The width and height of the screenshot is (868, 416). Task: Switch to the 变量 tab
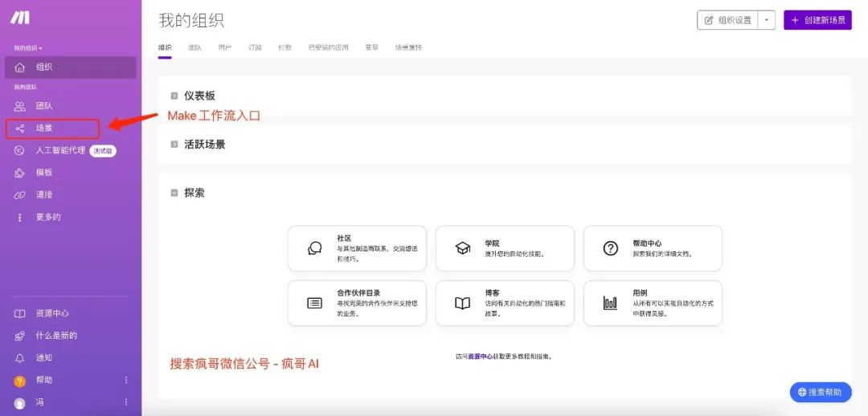[371, 47]
